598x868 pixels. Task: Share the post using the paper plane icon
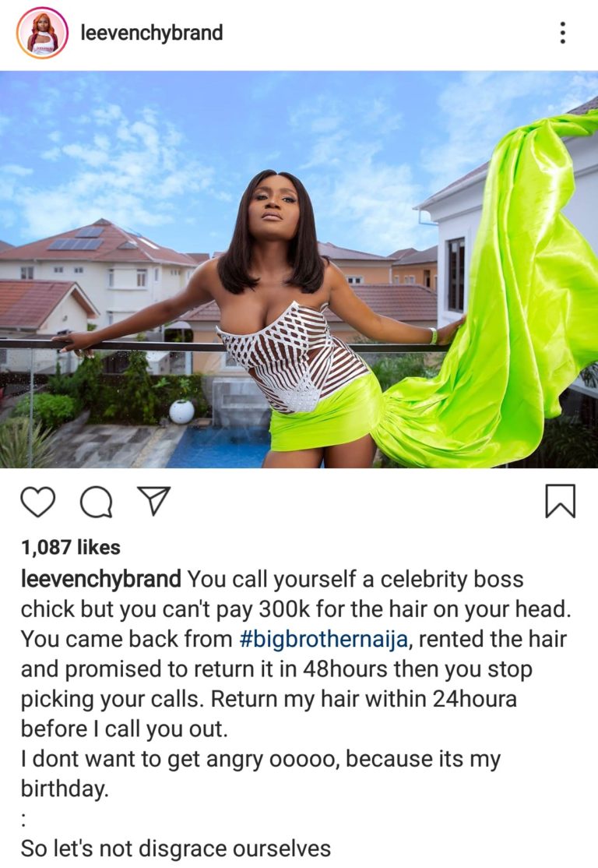[153, 500]
